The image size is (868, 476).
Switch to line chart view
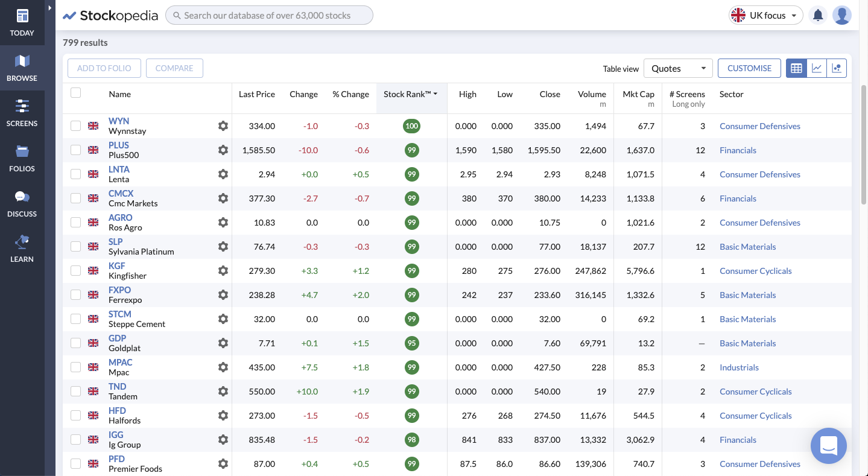[817, 68]
